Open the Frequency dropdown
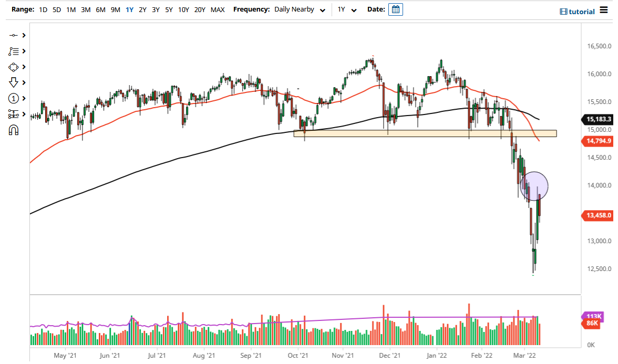 [x=300, y=9]
